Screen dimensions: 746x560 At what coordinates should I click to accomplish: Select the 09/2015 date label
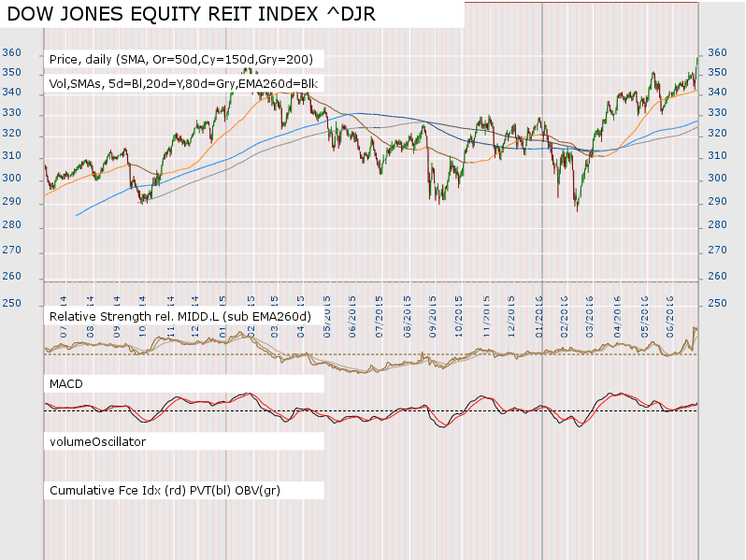[x=433, y=317]
